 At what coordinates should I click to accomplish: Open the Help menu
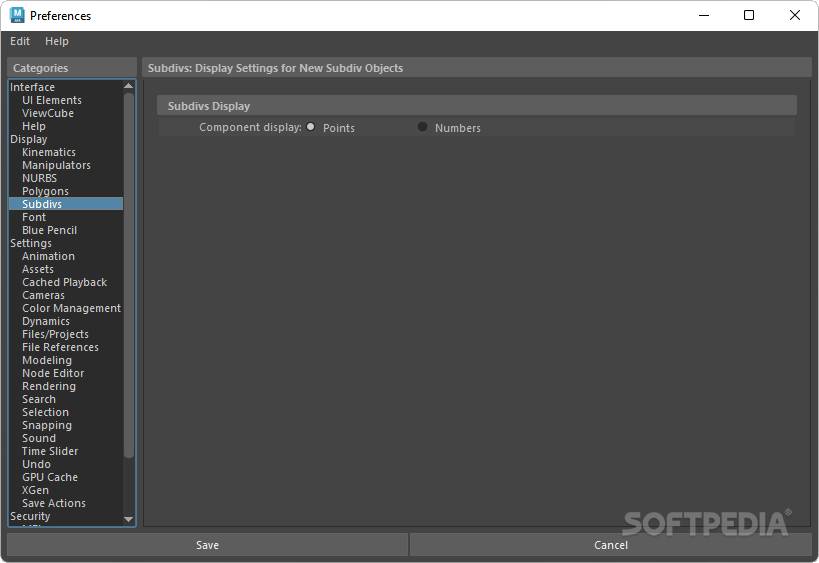click(56, 41)
